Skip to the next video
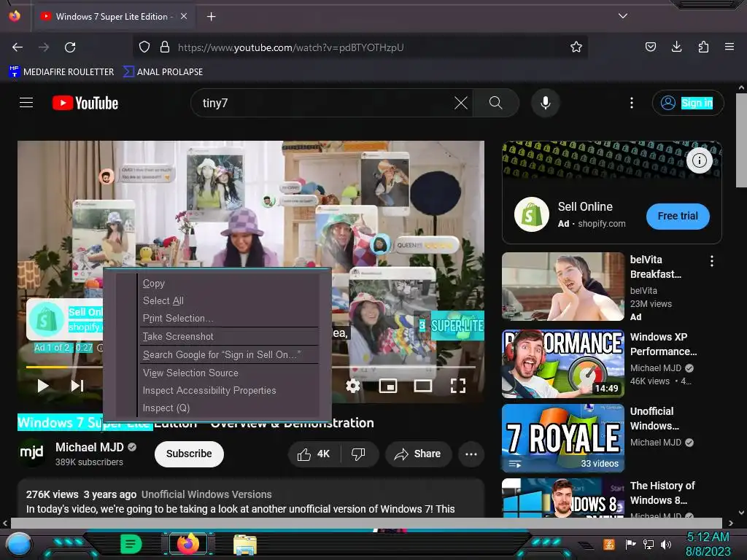 (77, 386)
